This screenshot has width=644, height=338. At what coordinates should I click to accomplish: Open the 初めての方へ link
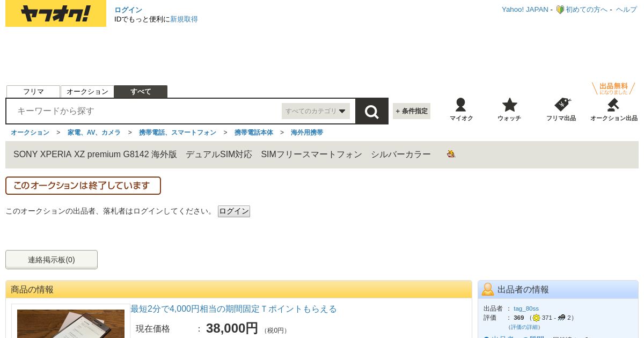(587, 10)
